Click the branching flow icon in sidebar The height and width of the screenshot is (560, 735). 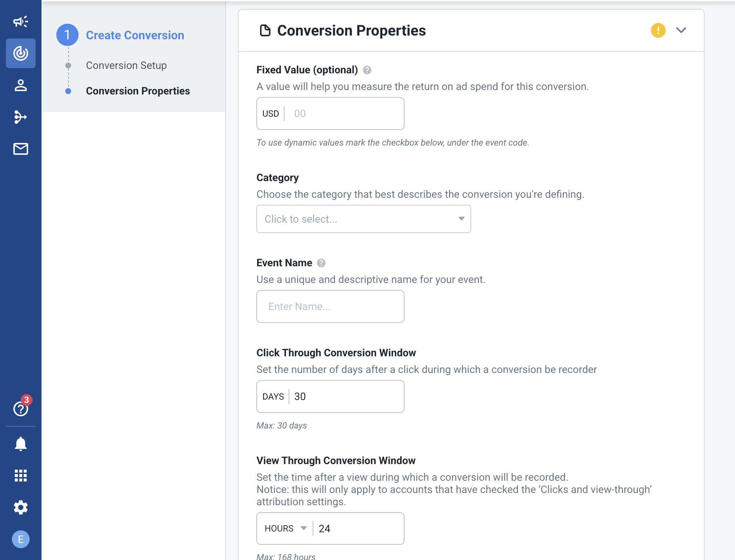[21, 117]
